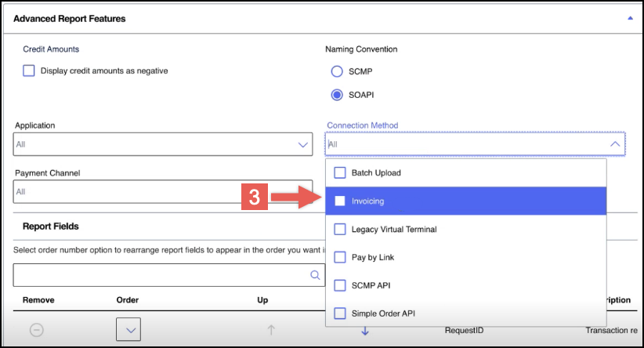Check the SCMP API option
Image resolution: width=644 pixels, height=348 pixels.
click(x=340, y=285)
